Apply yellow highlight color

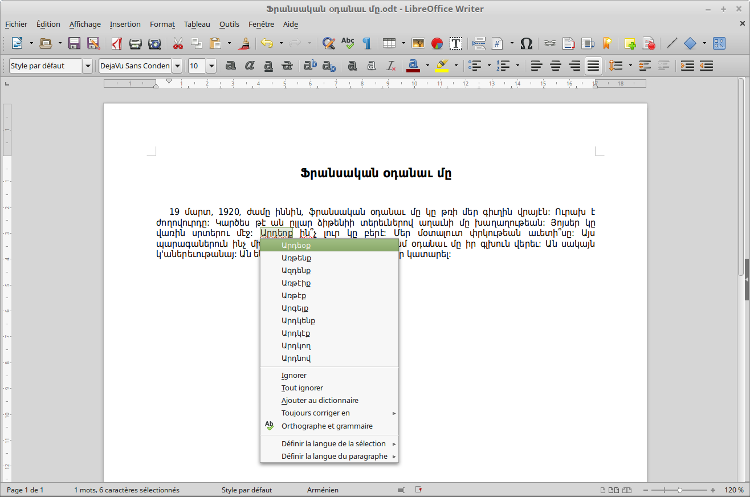pyautogui.click(x=442, y=66)
